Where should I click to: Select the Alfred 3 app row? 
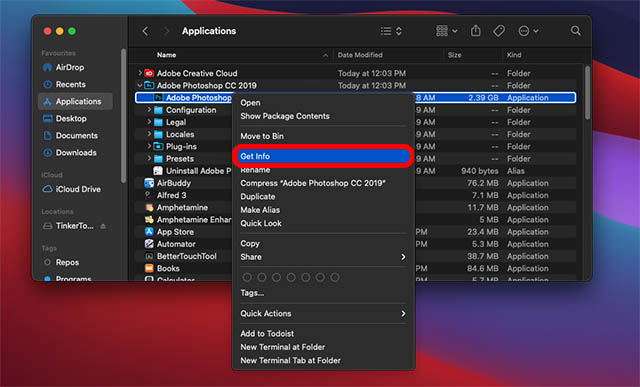click(355, 195)
